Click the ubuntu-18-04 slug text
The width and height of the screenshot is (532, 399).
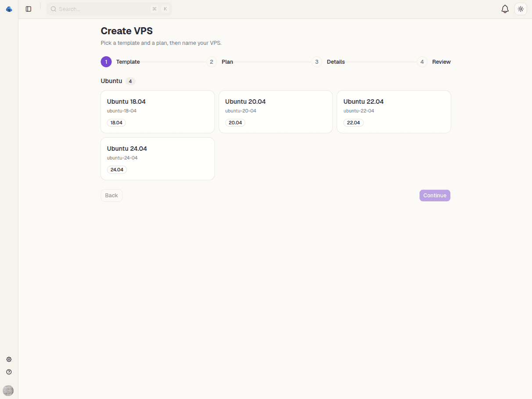click(122, 111)
